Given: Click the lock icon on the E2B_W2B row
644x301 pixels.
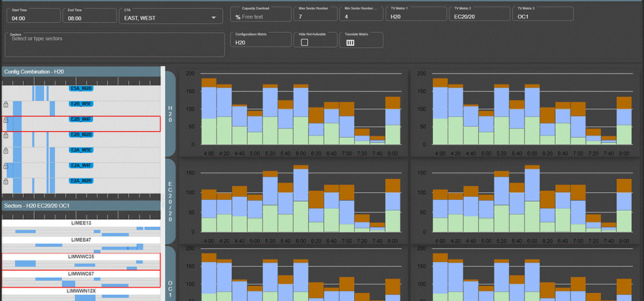Looking at the screenshot, I should pos(6,135).
